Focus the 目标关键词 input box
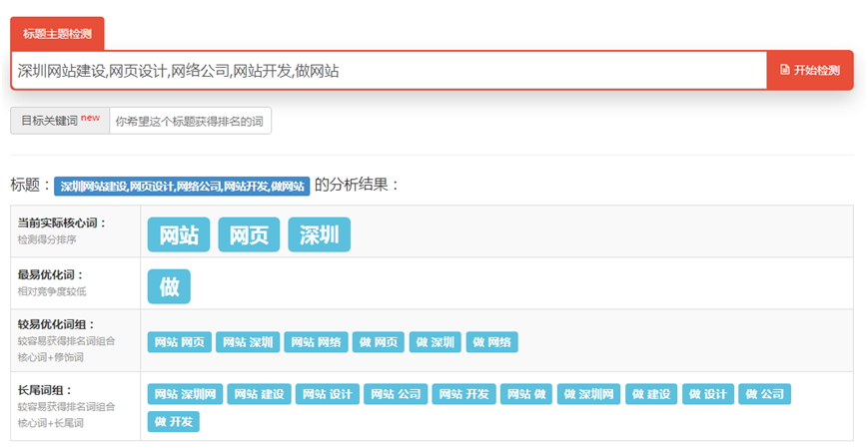Viewport: 868px width, 448px height. [190, 121]
